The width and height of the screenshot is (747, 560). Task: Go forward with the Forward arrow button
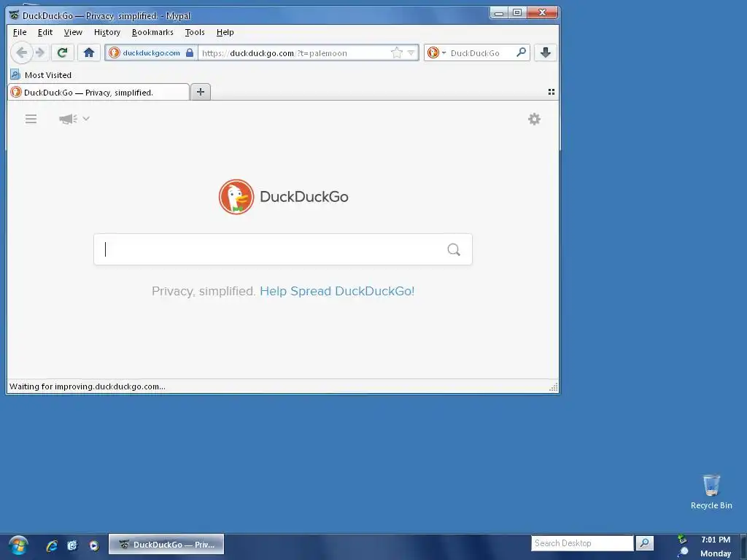pyautogui.click(x=41, y=52)
